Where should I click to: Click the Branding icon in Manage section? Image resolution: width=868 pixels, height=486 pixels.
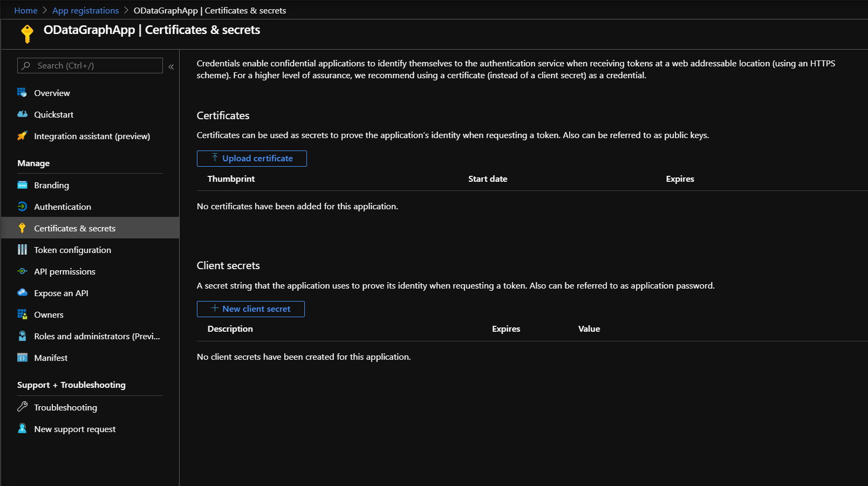tap(22, 185)
